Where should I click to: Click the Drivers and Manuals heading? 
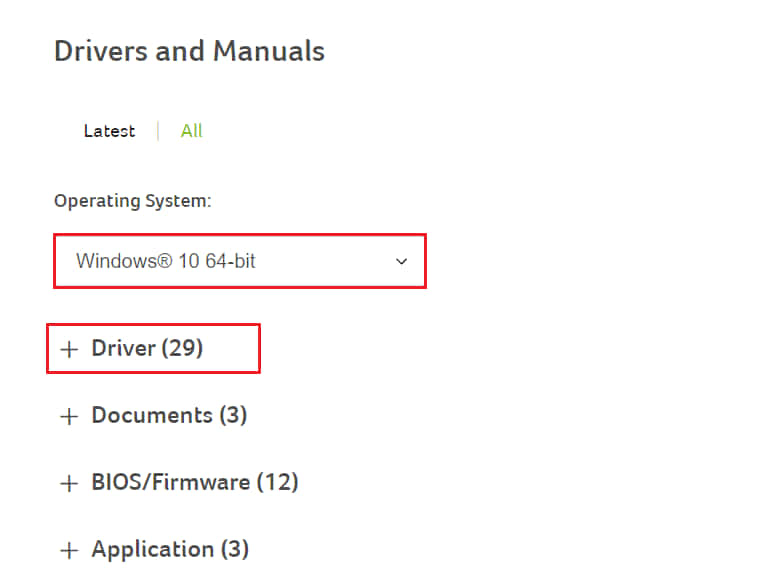(189, 51)
